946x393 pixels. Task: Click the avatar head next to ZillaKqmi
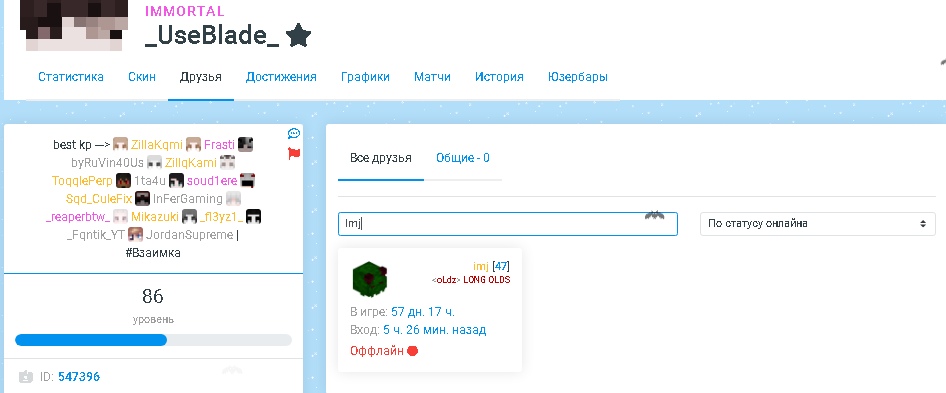pos(121,145)
